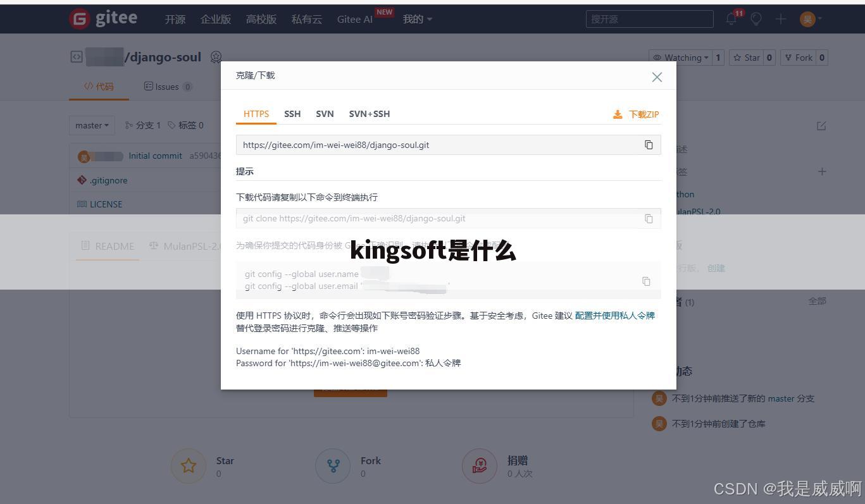Click the plus icon in the header
Image resolution: width=865 pixels, height=504 pixels.
[x=781, y=19]
